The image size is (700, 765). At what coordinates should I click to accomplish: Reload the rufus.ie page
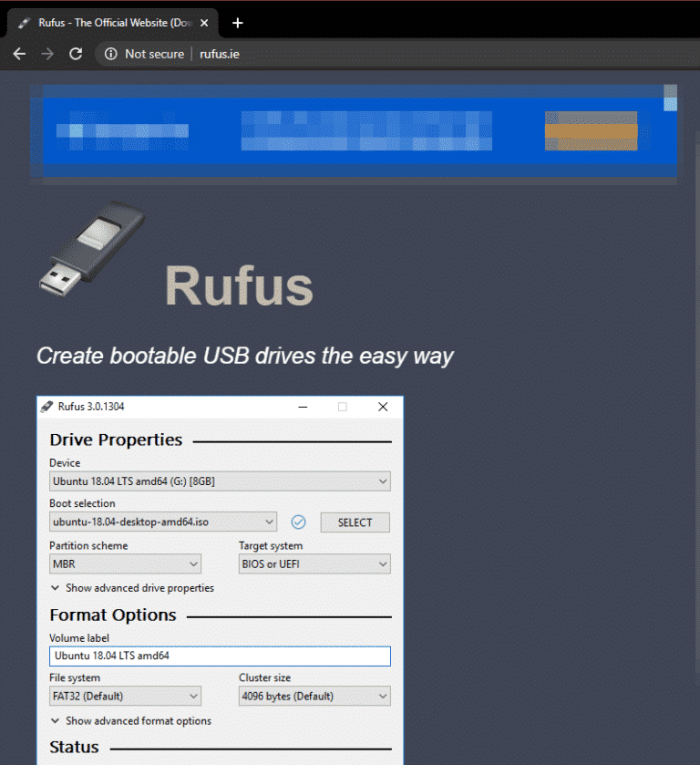[77, 54]
